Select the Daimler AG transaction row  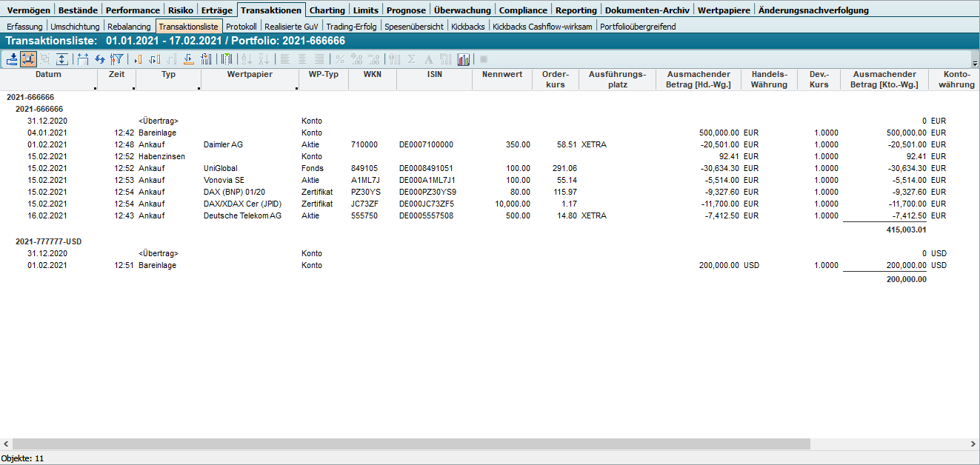pyautogui.click(x=222, y=144)
